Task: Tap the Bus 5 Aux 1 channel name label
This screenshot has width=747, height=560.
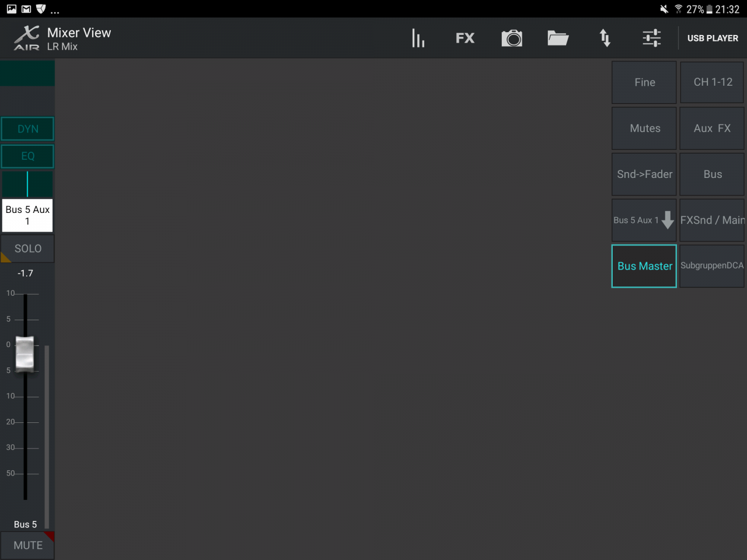Action: point(27,215)
